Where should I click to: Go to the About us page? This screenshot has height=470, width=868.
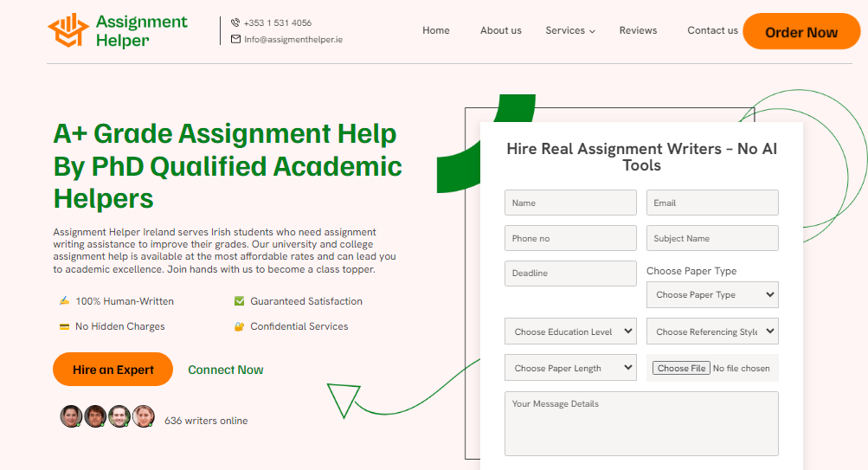500,30
